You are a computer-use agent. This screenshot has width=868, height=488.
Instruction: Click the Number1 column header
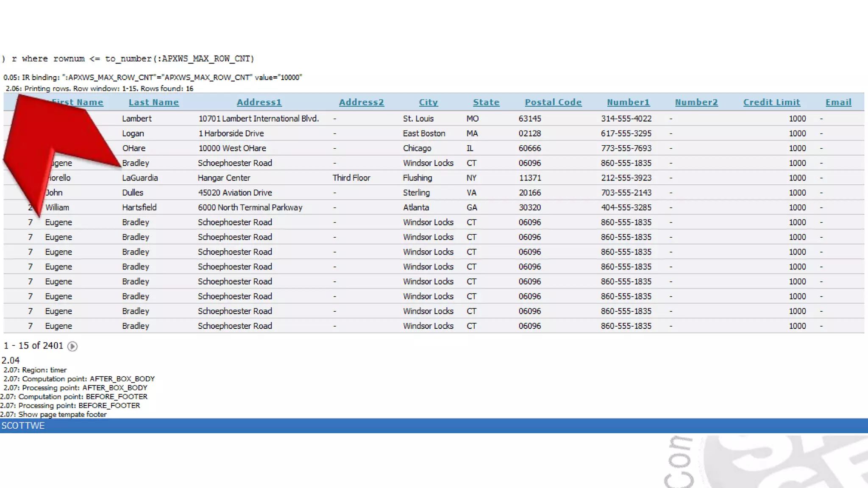pyautogui.click(x=628, y=102)
